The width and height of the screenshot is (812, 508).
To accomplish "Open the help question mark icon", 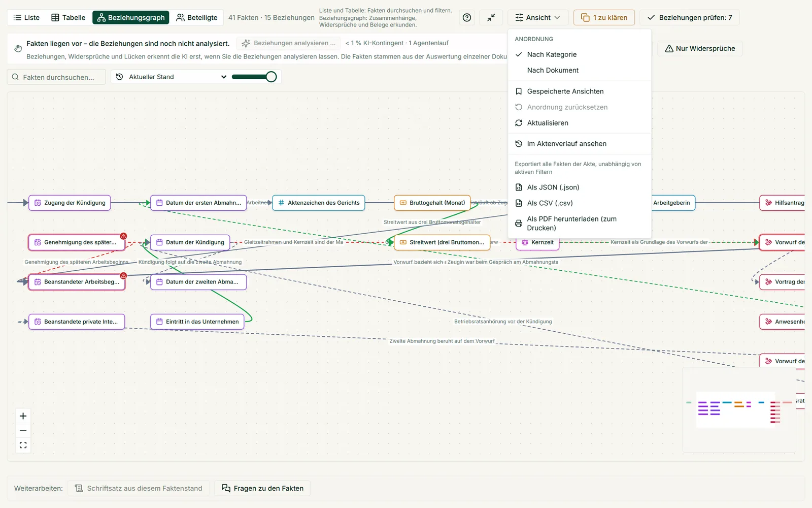I will coord(467,17).
